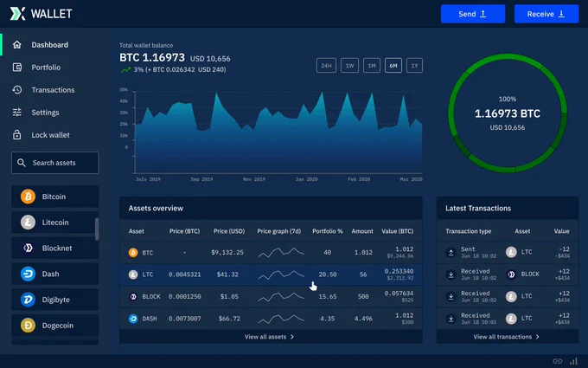Click the Blocknet icon in sidebar

28,248
